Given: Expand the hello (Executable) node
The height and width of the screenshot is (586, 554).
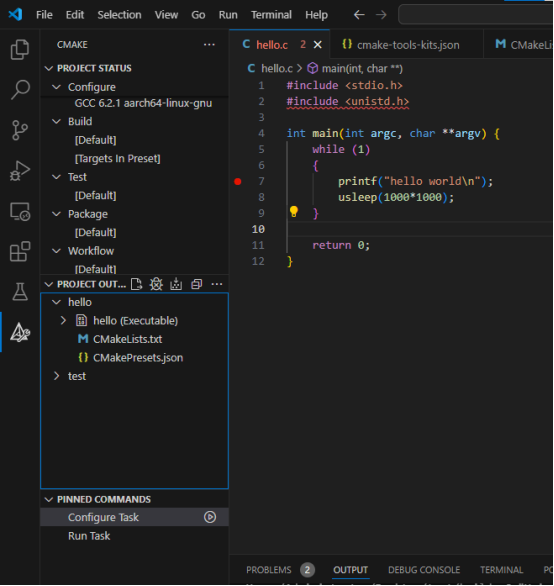Looking at the screenshot, I should coord(63,321).
